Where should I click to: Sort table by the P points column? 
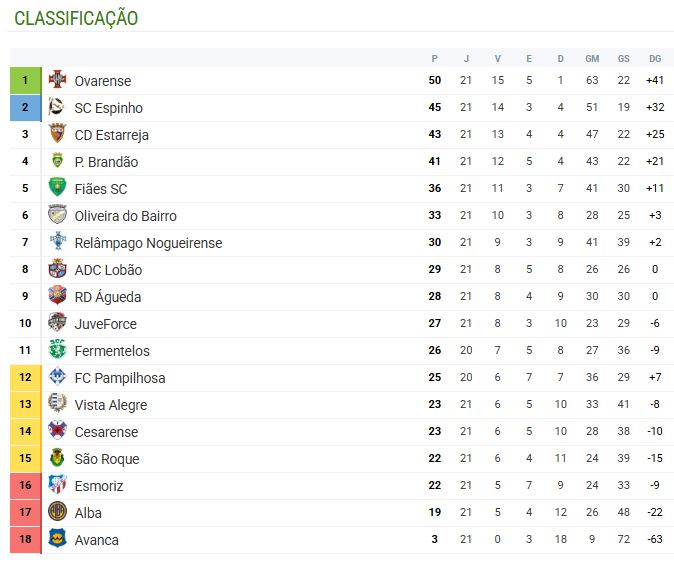434,58
